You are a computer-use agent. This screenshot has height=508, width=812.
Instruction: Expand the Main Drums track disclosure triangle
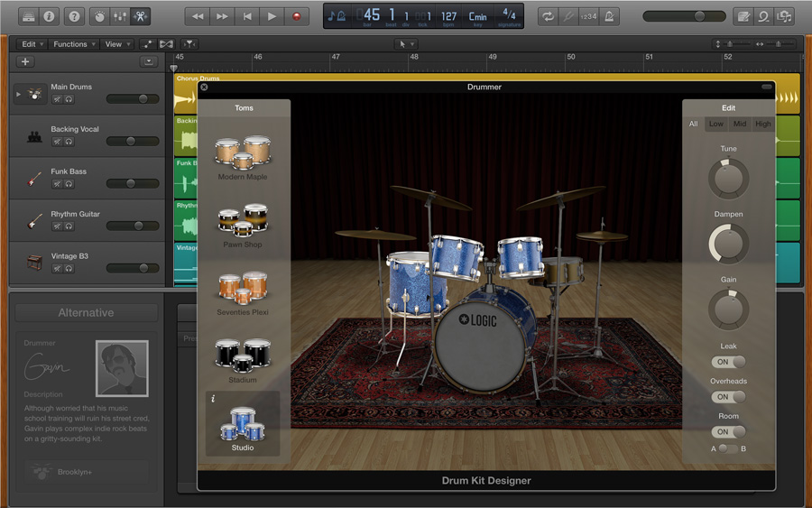point(18,94)
